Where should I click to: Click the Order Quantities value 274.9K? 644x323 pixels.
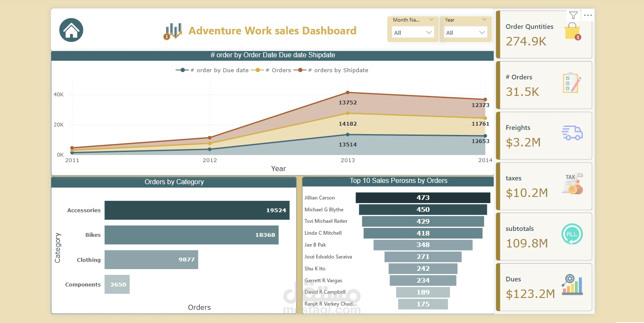click(526, 42)
